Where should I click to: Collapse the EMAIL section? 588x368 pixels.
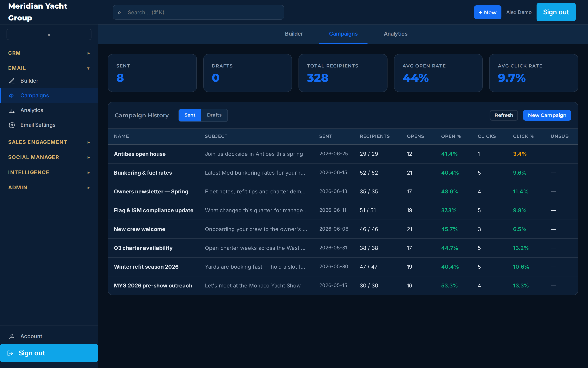click(49, 68)
